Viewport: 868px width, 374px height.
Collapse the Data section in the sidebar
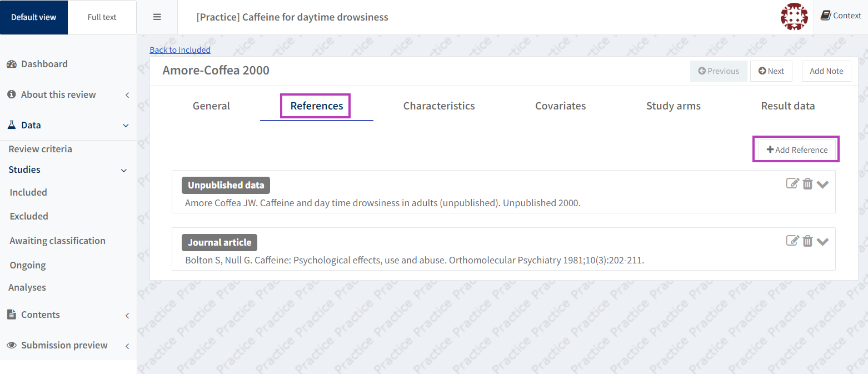(x=125, y=126)
